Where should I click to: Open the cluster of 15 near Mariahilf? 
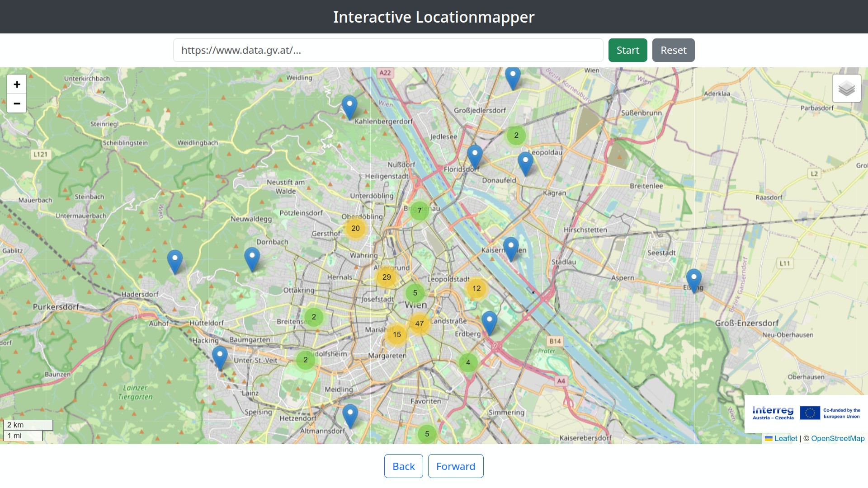click(x=397, y=334)
